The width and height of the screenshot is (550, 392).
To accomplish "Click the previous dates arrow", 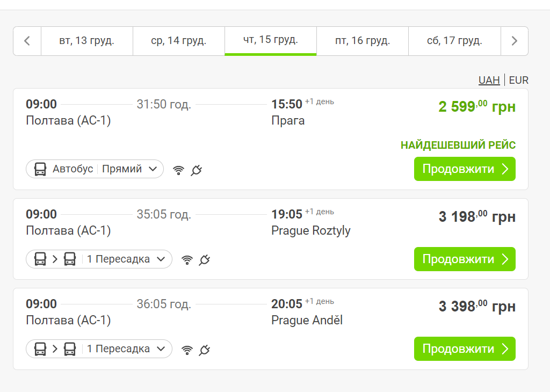I will 27,41.
